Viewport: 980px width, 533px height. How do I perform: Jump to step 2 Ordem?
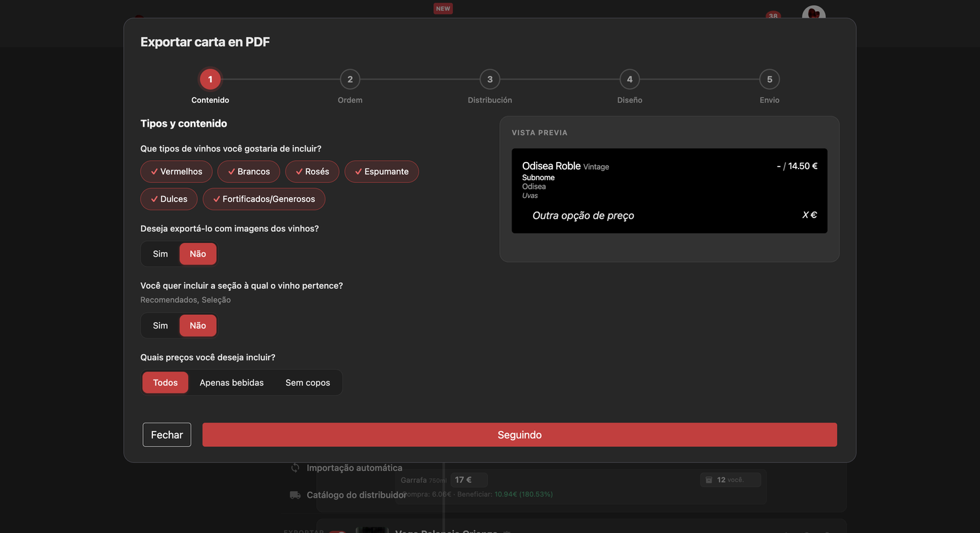point(350,80)
